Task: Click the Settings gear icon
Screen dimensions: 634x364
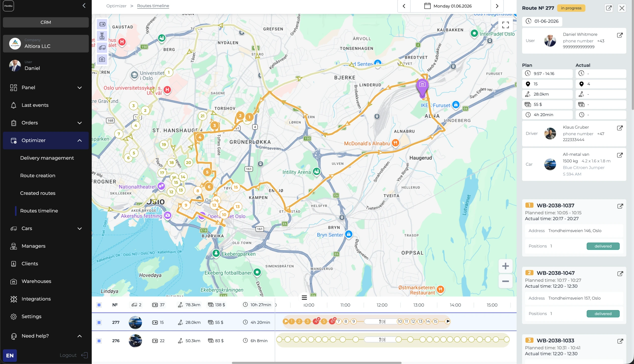Action: tap(14, 316)
